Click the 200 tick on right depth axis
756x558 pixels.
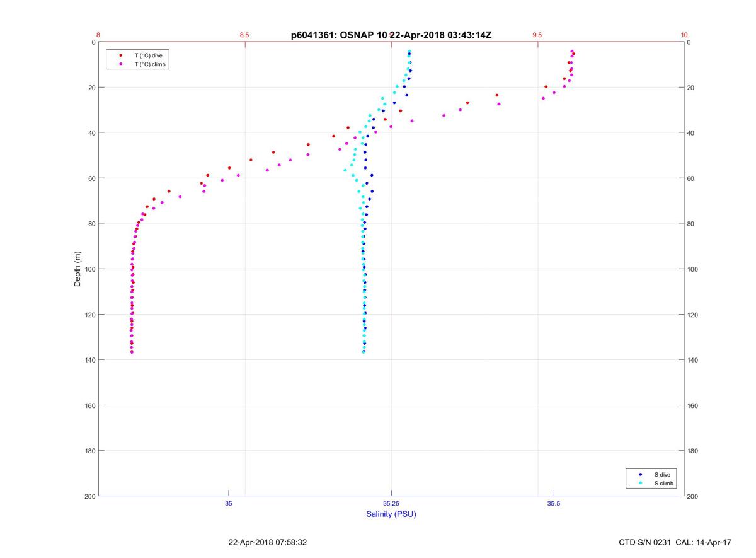[692, 496]
